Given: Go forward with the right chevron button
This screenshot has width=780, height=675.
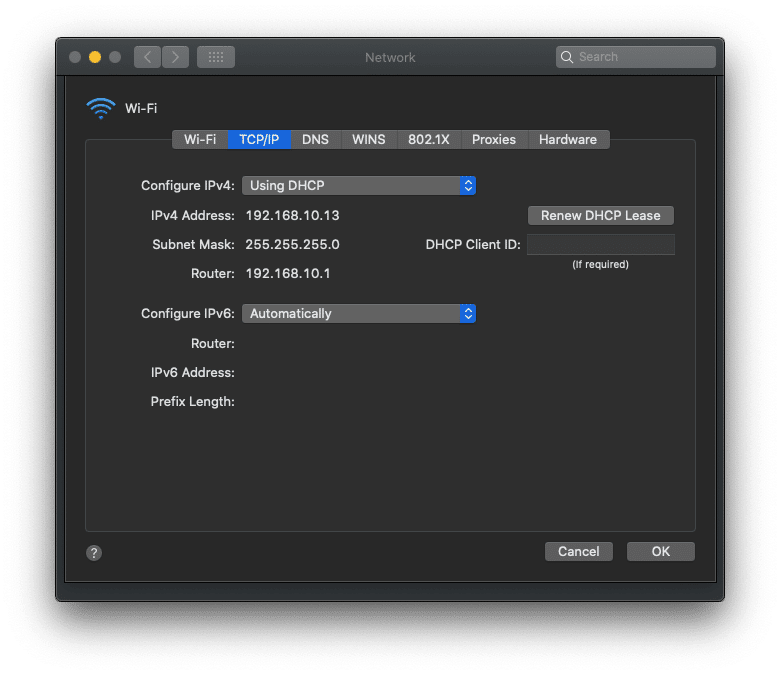Looking at the screenshot, I should pos(175,57).
